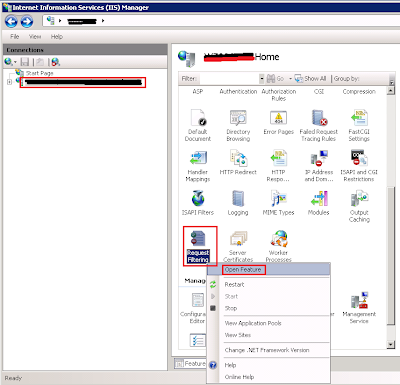Image resolution: width=400 pixels, height=385 pixels.
Task: Click the Show All button
Action: pyautogui.click(x=311, y=79)
